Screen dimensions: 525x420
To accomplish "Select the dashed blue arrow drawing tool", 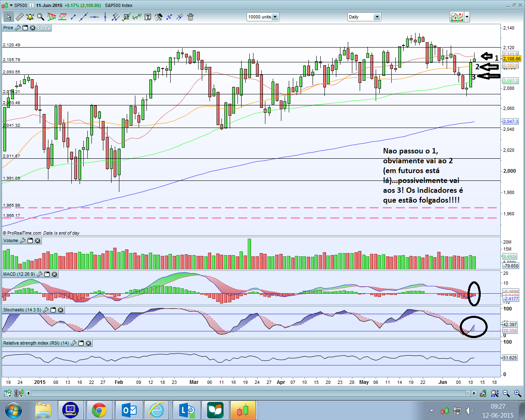I will (x=169, y=17).
